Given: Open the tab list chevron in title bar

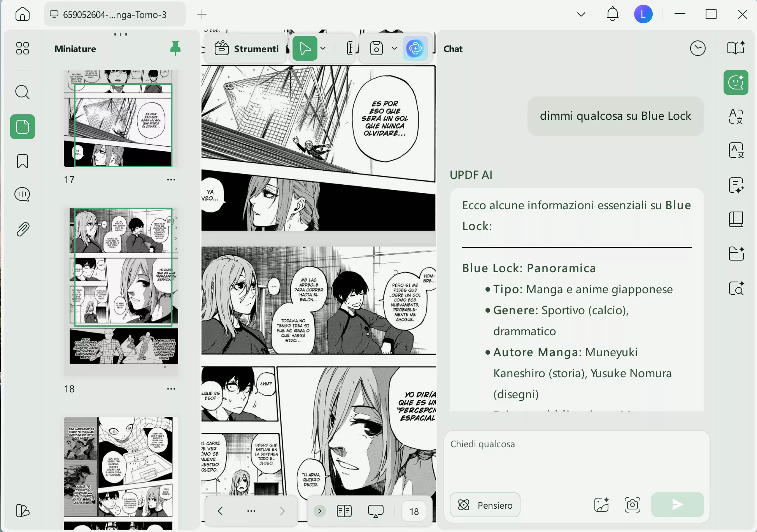Looking at the screenshot, I should [581, 14].
